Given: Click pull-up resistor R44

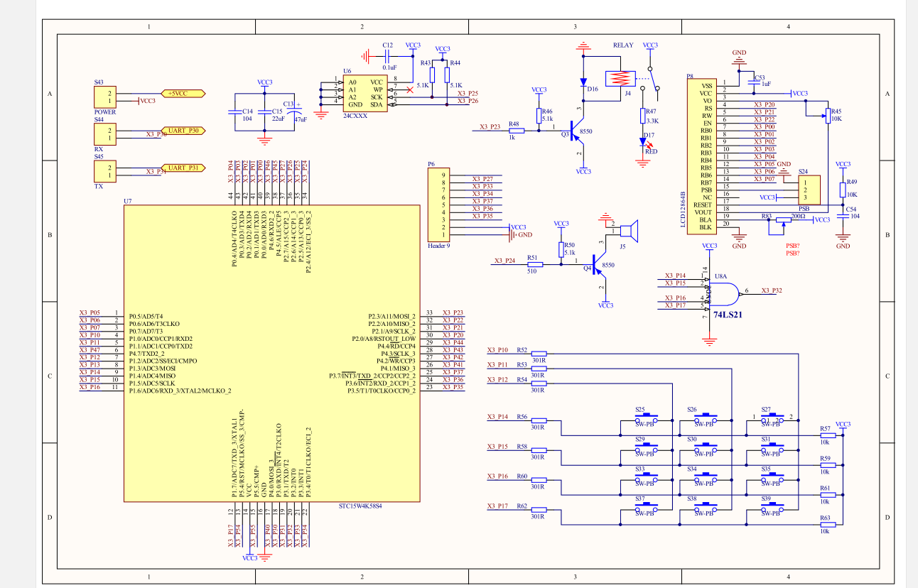Looking at the screenshot, I should (447, 74).
